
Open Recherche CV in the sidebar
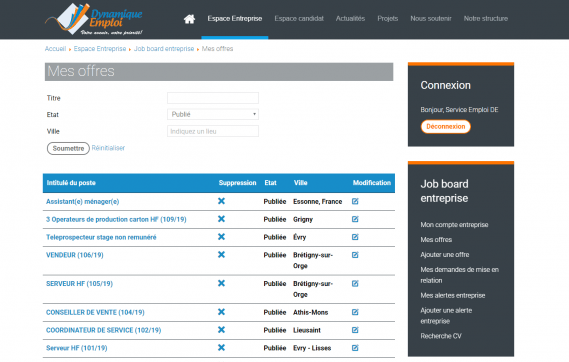point(441,336)
